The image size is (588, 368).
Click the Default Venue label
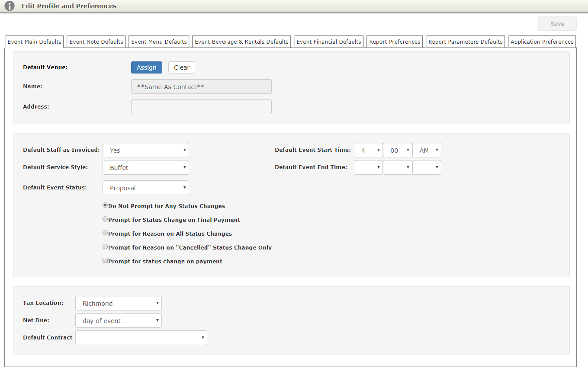45,67
